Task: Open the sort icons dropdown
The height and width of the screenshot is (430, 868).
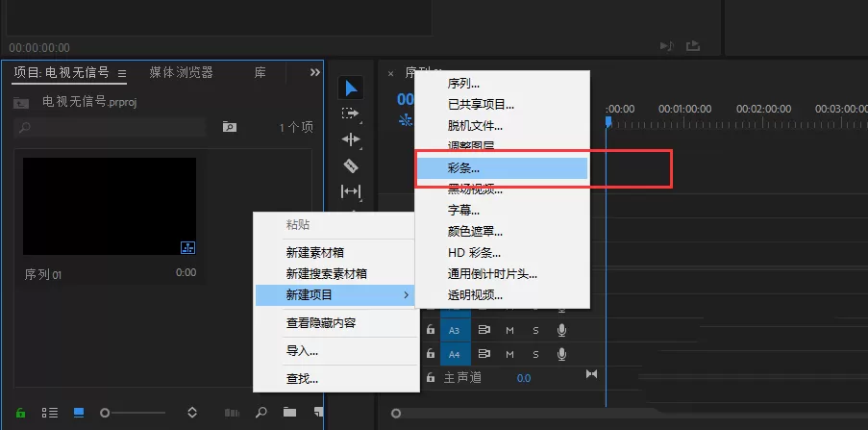Action: click(192, 413)
